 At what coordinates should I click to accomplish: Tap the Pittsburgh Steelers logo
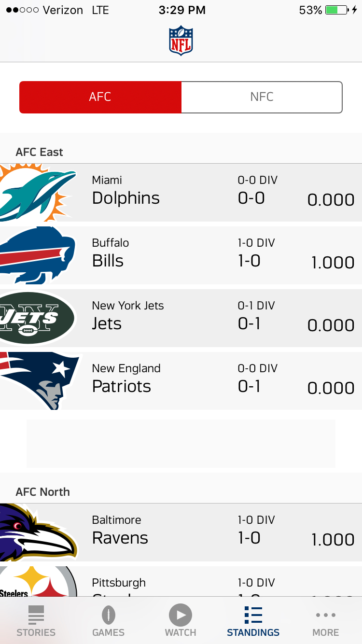click(38, 582)
